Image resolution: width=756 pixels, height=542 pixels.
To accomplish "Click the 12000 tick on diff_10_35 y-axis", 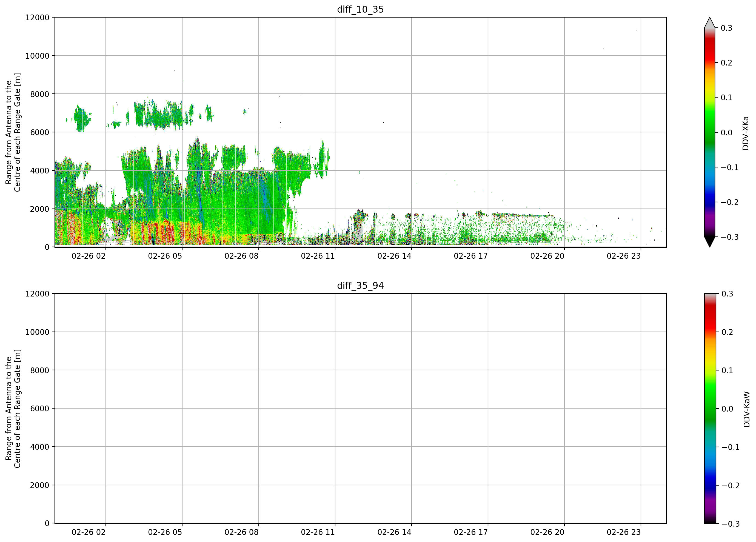I will tap(37, 17).
